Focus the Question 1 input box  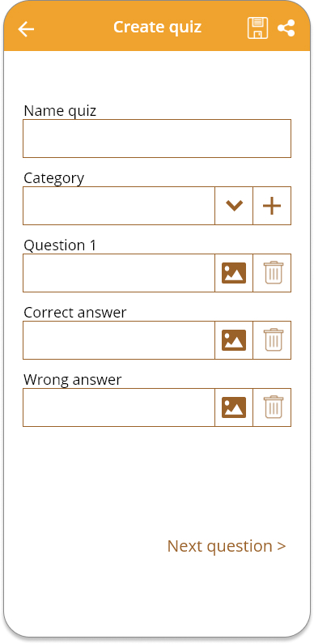[x=119, y=273]
